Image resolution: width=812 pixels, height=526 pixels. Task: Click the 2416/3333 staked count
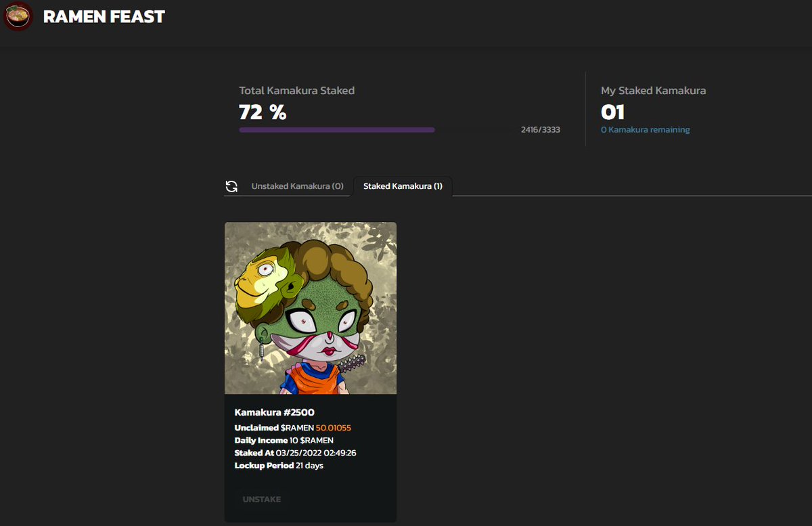coord(540,130)
